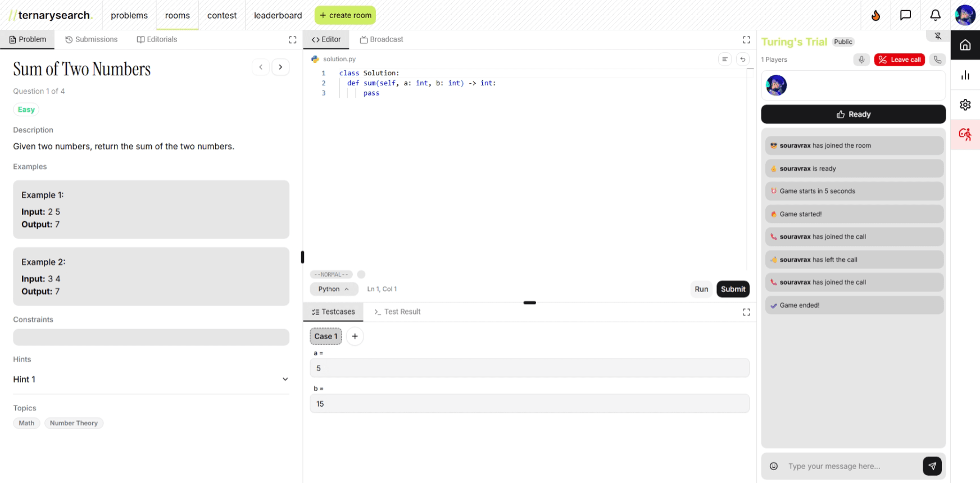Toggle the Ready status button
Image resolution: width=980 pixels, height=483 pixels.
(x=853, y=114)
